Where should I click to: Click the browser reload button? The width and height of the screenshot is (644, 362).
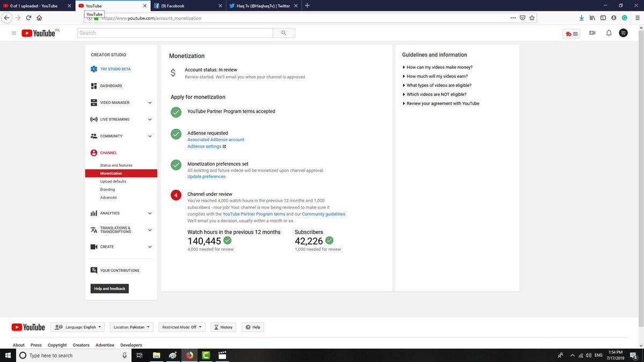(28, 18)
